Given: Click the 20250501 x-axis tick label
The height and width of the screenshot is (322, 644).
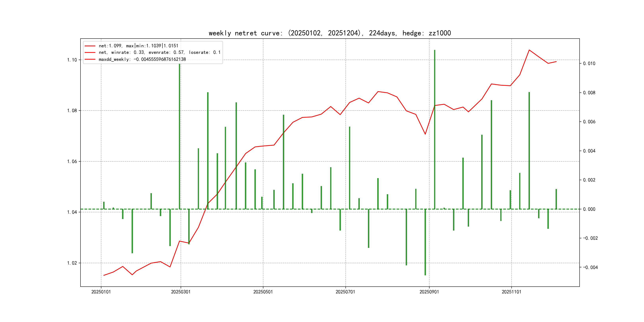Looking at the screenshot, I should tap(263, 292).
